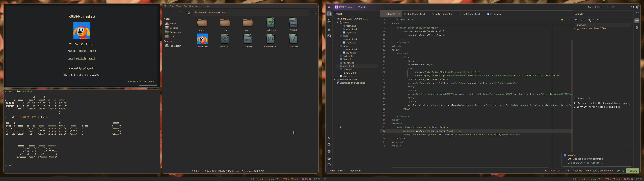This screenshot has height=181, width=644.
Task: Click the Thunar path input field
Action: pos(250,13)
